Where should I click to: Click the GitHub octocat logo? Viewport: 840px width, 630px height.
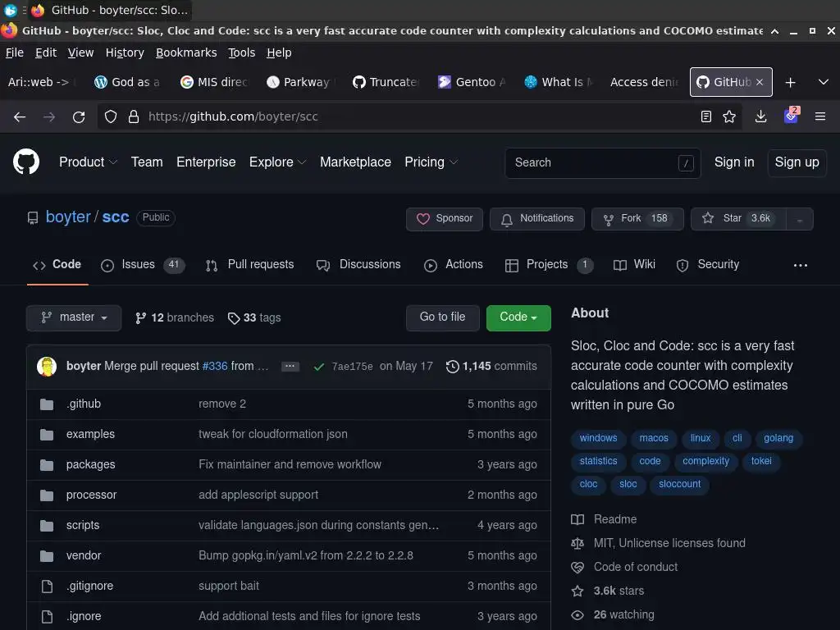(x=26, y=162)
